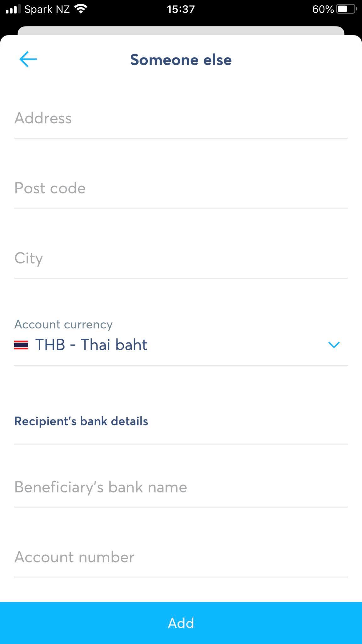Tap the 60% battery percentage text
This screenshot has height=644, width=362.
323,9
